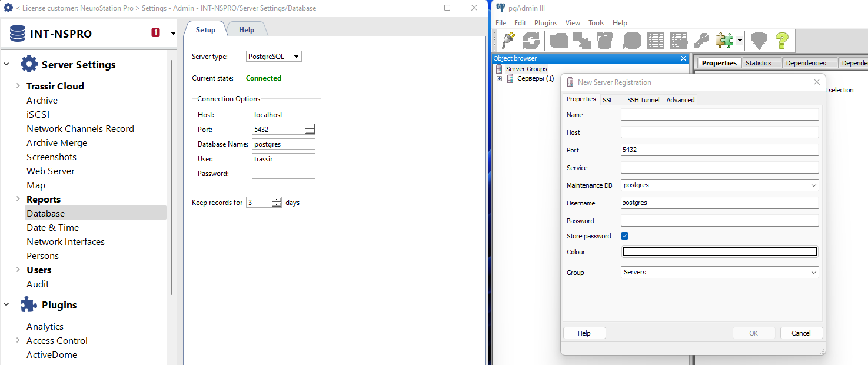
Task: Decrease Keep records days with down arrow
Action: pos(277,205)
